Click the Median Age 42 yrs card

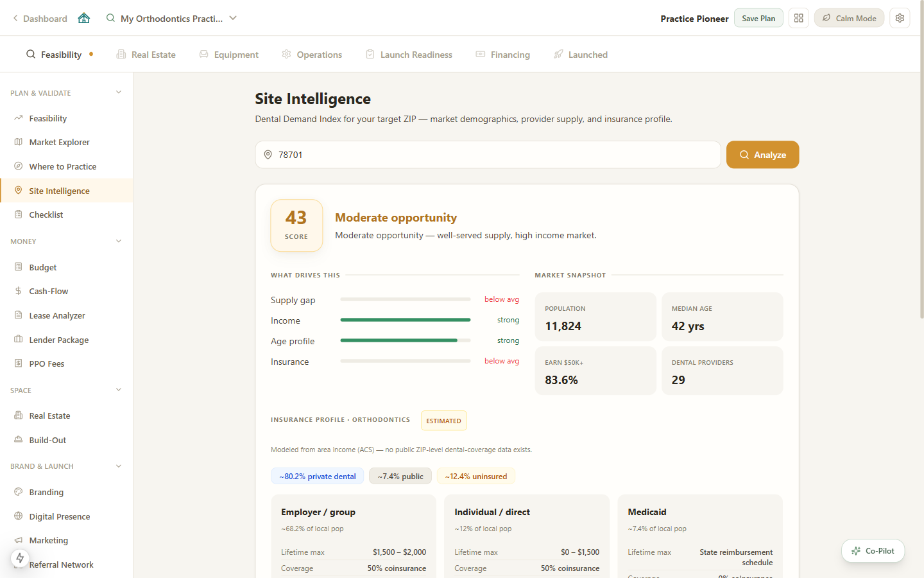(723, 317)
